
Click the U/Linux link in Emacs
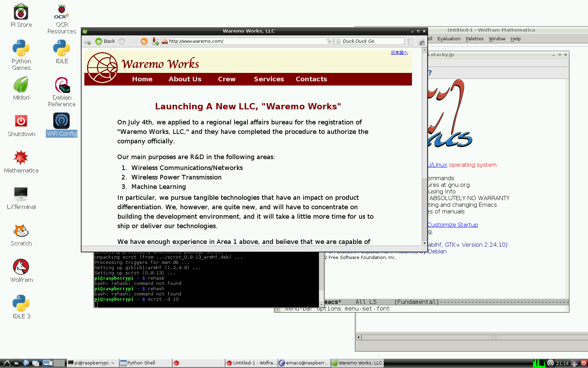(x=437, y=165)
